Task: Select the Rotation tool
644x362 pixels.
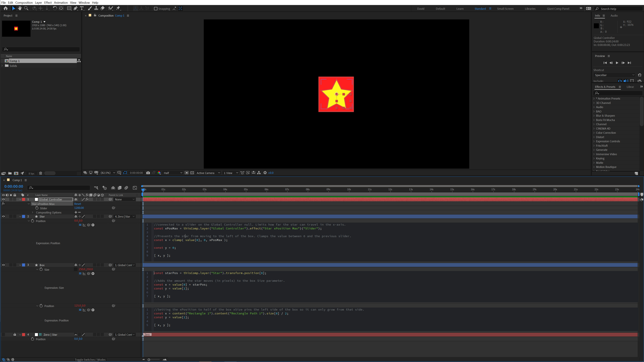Action: point(55,8)
